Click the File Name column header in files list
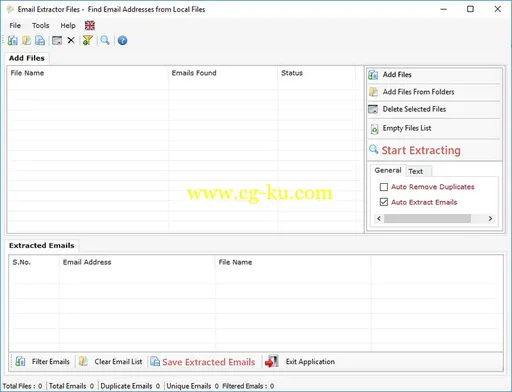Image resolution: width=512 pixels, height=392 pixels. [88, 73]
